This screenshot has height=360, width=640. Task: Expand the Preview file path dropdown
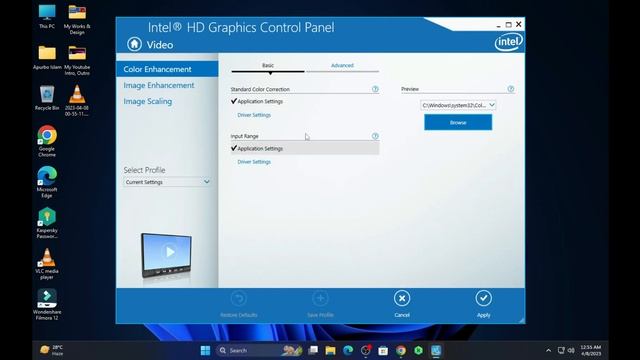[x=458, y=105]
